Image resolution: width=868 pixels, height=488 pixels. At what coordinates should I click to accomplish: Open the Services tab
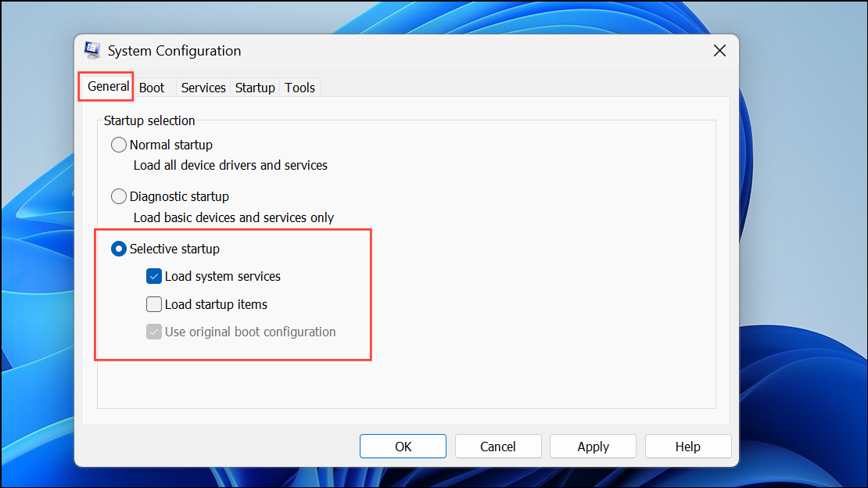pos(203,88)
